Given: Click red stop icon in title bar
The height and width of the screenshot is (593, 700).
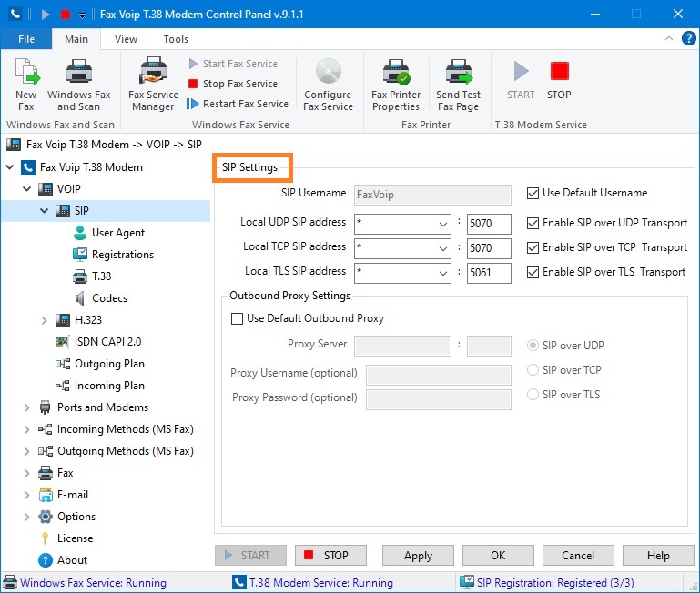Looking at the screenshot, I should pos(66,15).
